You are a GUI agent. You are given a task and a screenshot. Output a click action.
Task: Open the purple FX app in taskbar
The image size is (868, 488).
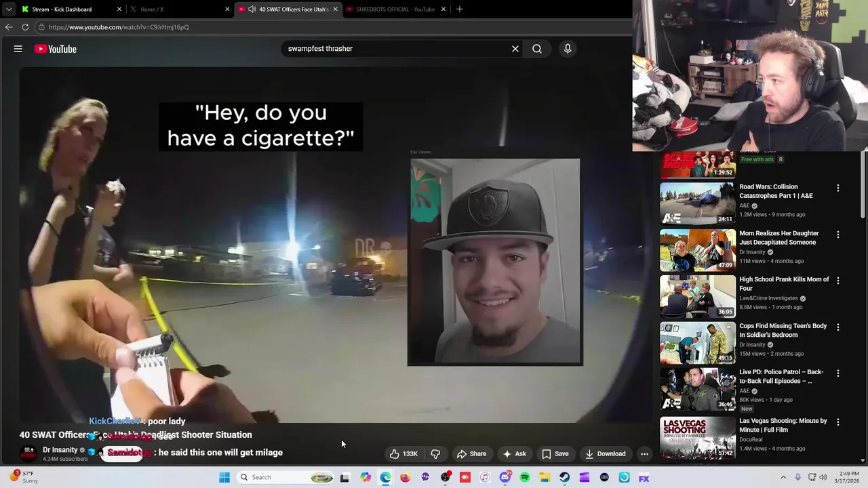tap(644, 477)
